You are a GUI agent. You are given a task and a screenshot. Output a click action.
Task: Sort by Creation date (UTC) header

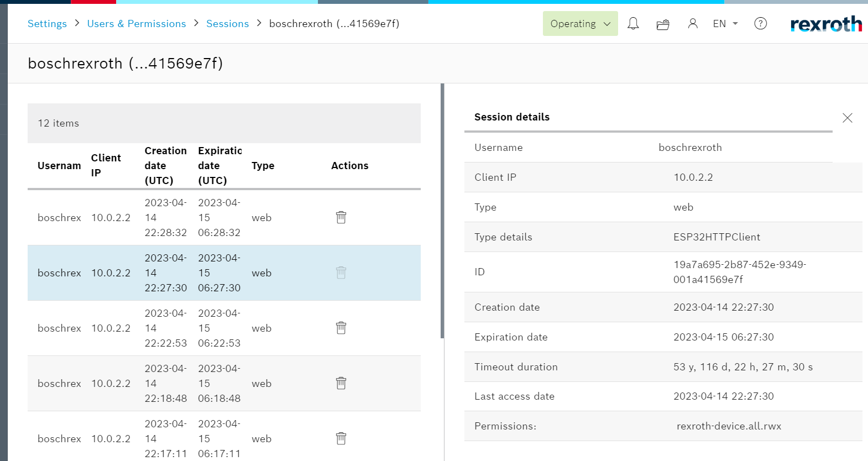pyautogui.click(x=166, y=165)
